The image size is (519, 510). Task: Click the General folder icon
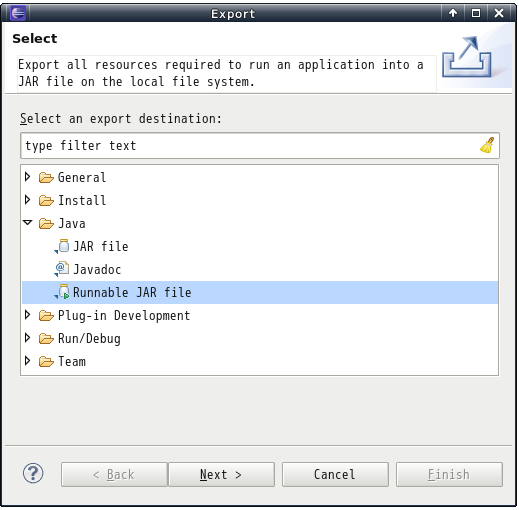click(46, 177)
